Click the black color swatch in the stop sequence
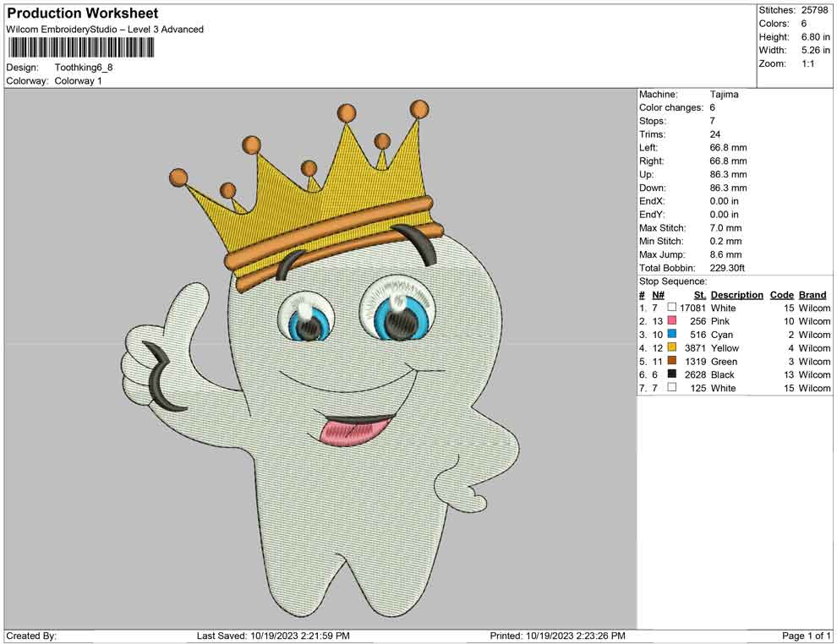This screenshot has width=837, height=644. coord(672,374)
